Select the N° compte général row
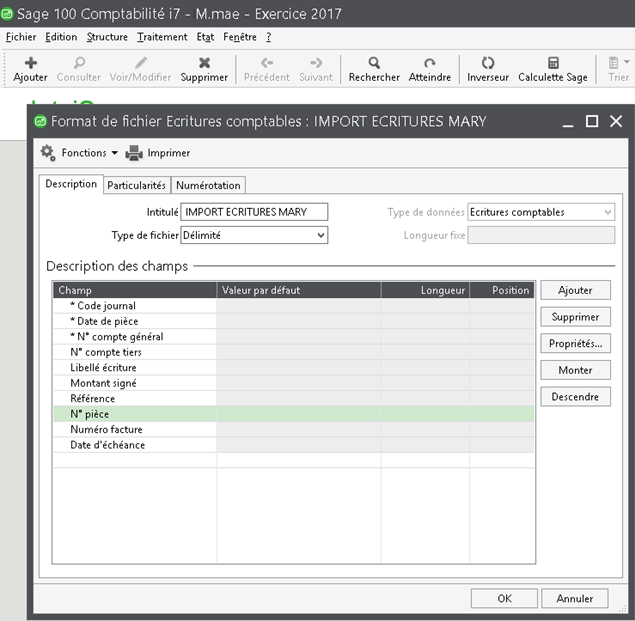Viewport: 635px width, 621px height. coord(294,337)
